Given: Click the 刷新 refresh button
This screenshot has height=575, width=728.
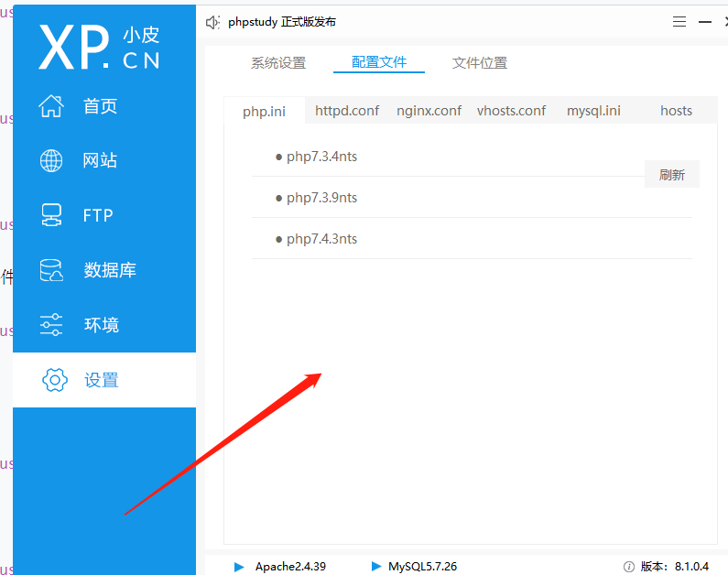Looking at the screenshot, I should tap(672, 175).
